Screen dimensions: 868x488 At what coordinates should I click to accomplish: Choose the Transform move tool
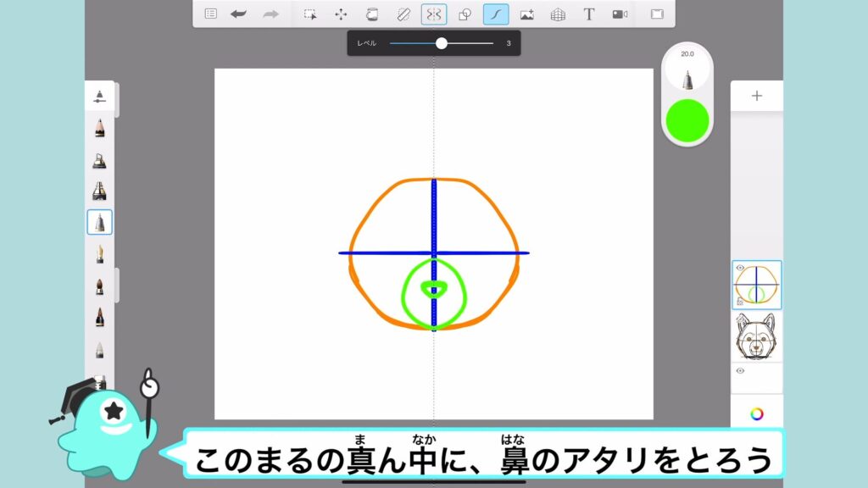tap(341, 14)
